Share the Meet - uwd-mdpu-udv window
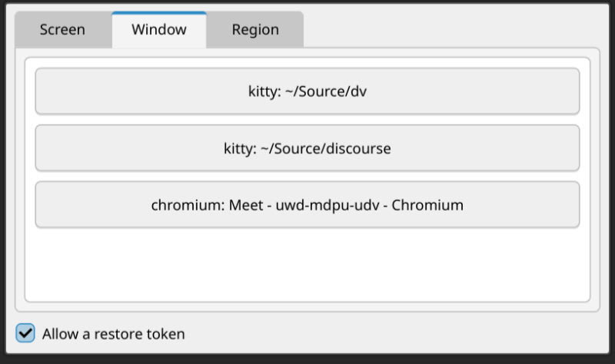 (307, 205)
